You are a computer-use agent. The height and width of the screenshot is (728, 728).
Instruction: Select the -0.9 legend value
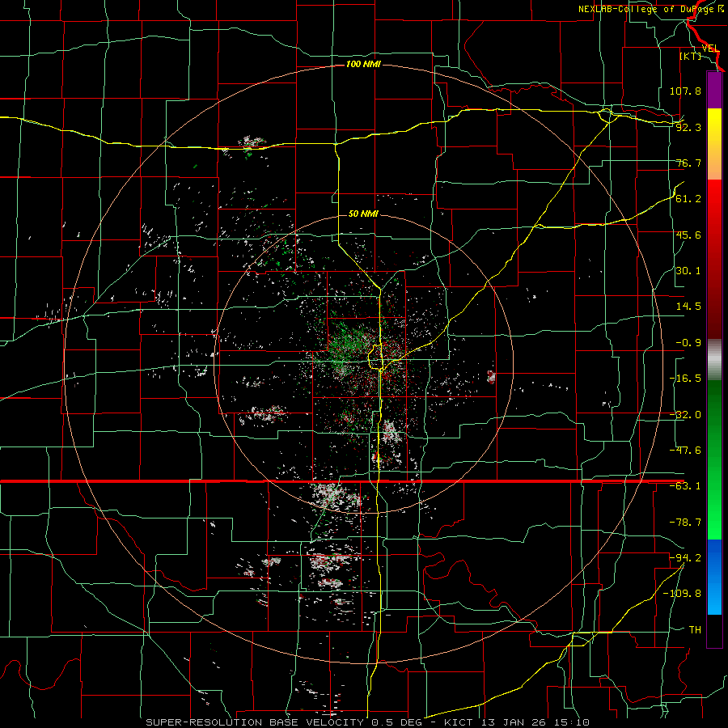(x=688, y=343)
